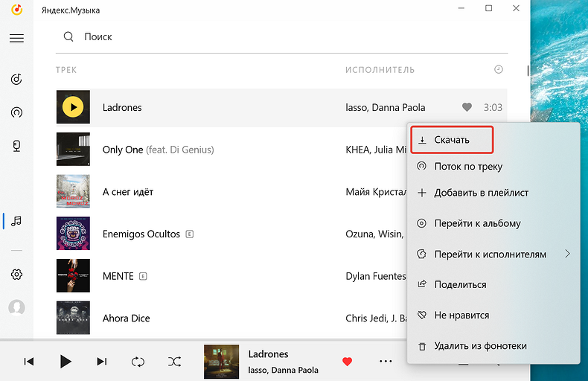Toggle the gray heart on Ladrones row
Image resolution: width=588 pixels, height=381 pixels.
[467, 107]
